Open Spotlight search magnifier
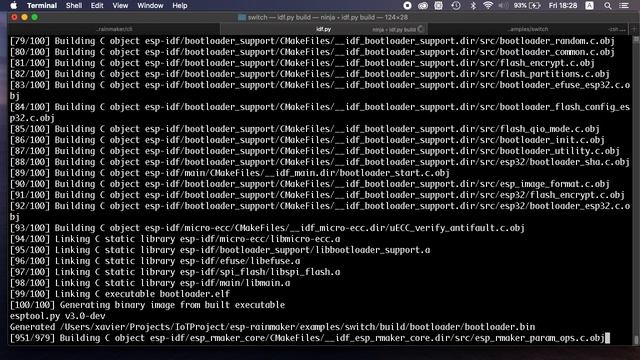The image size is (640, 360). point(608,5)
